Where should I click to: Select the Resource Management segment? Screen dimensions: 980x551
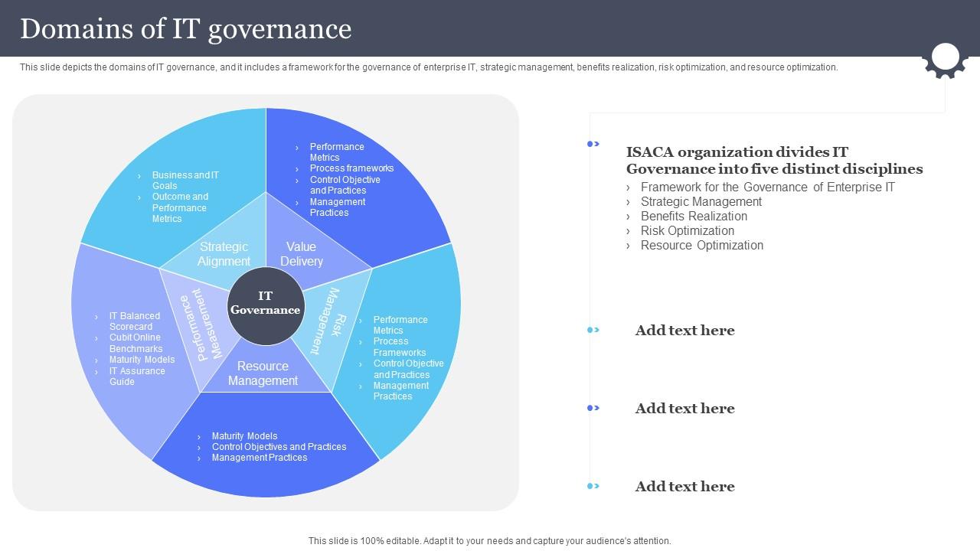coord(263,373)
